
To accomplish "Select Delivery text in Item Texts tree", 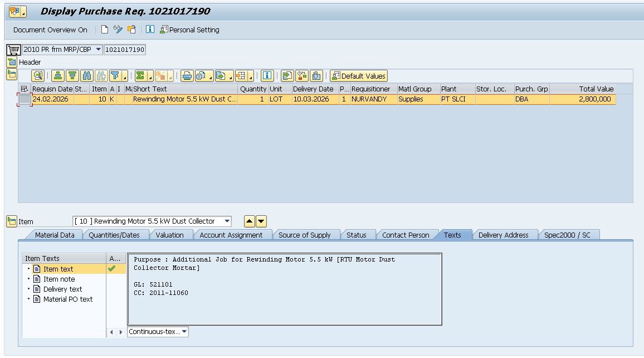I will point(62,289).
